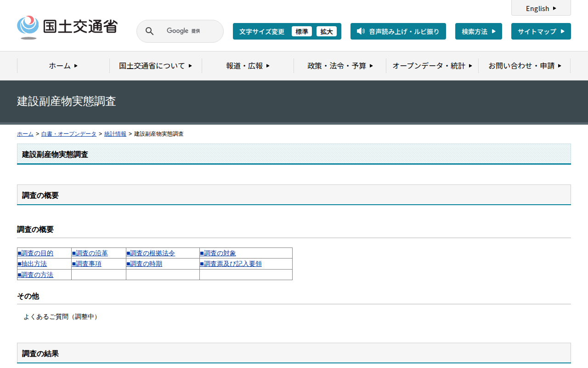Open 政策・法令・予算 menu item
Viewport: 588px width, 368px height.
click(x=340, y=66)
